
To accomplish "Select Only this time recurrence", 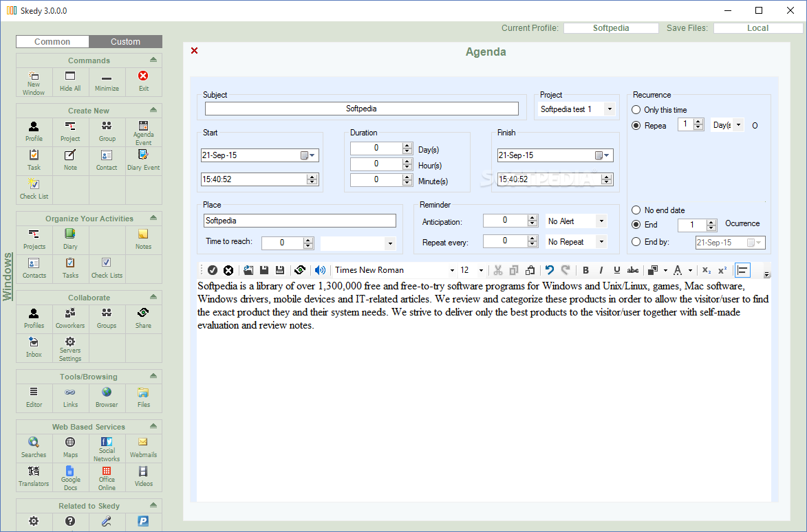I will pyautogui.click(x=636, y=110).
